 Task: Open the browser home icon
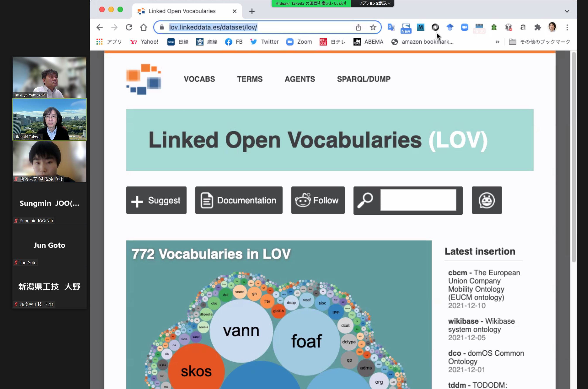[x=143, y=27]
